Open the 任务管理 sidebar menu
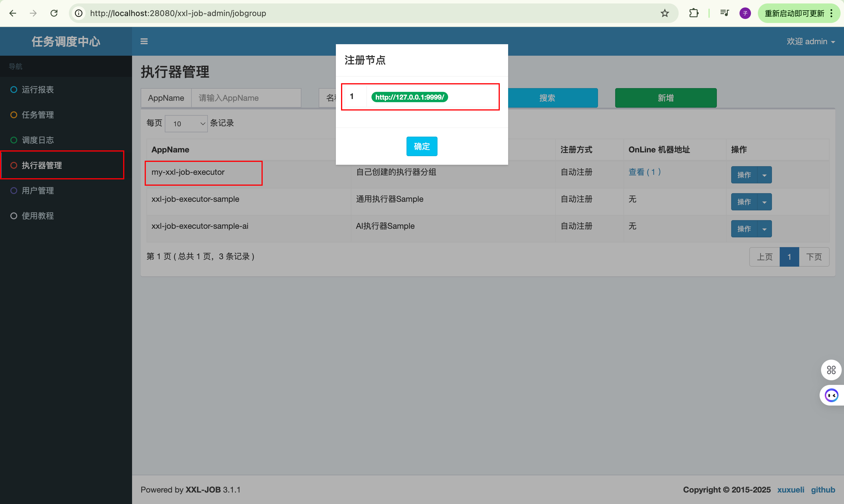The width and height of the screenshot is (844, 504). click(x=66, y=115)
